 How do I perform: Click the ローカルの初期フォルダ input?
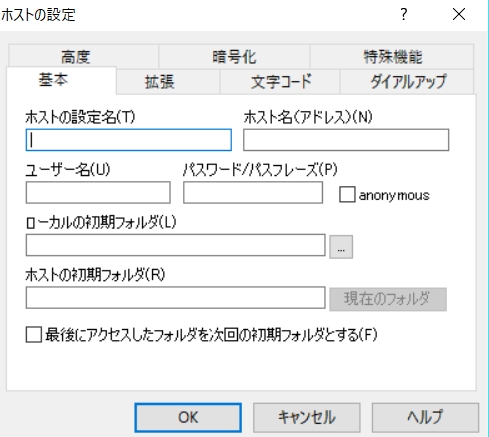175,245
